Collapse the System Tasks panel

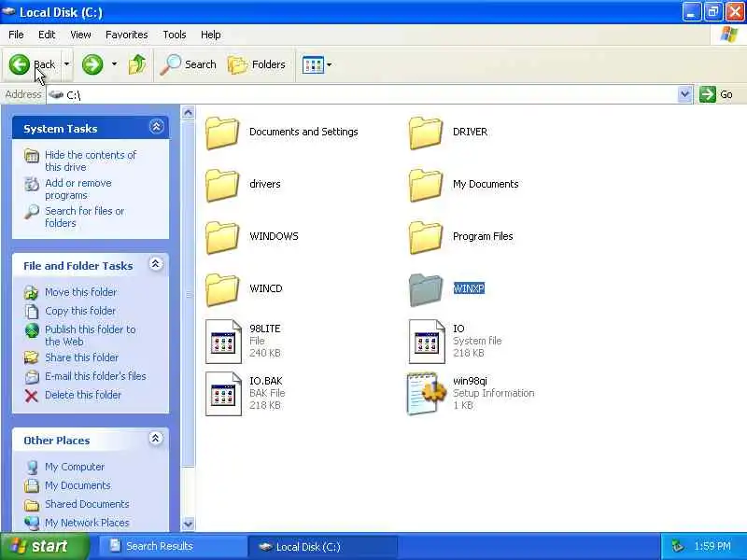(156, 127)
